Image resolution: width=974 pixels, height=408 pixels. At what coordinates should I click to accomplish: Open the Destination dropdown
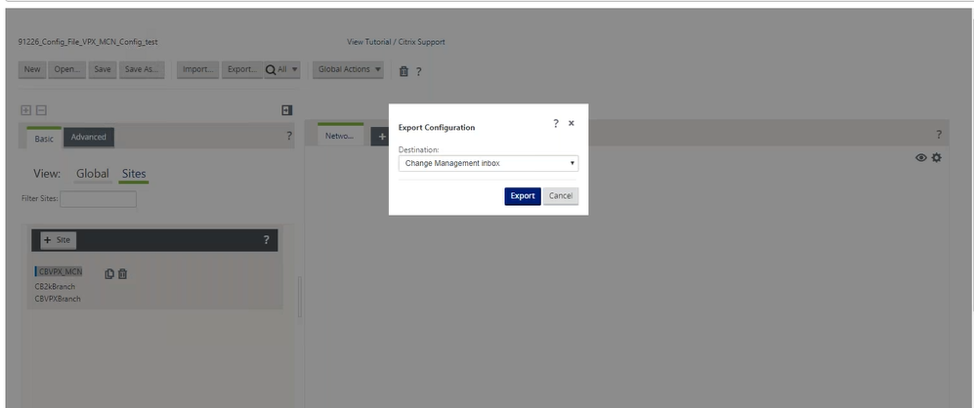tap(488, 163)
